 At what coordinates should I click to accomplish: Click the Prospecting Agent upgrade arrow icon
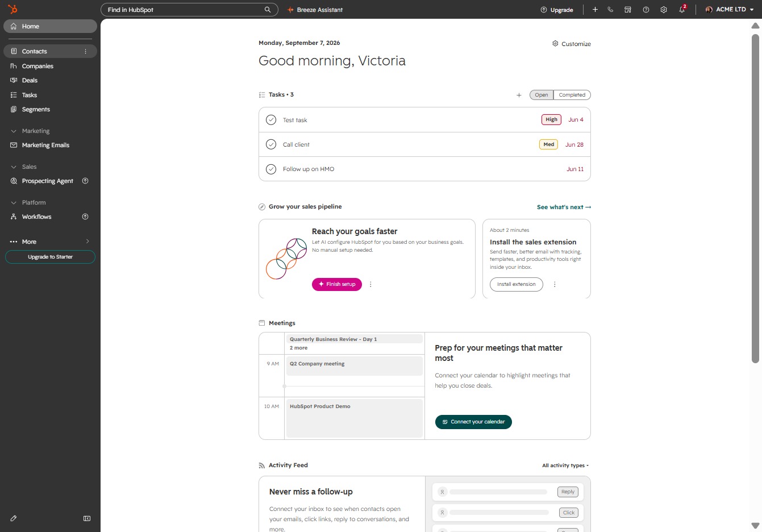(x=85, y=181)
